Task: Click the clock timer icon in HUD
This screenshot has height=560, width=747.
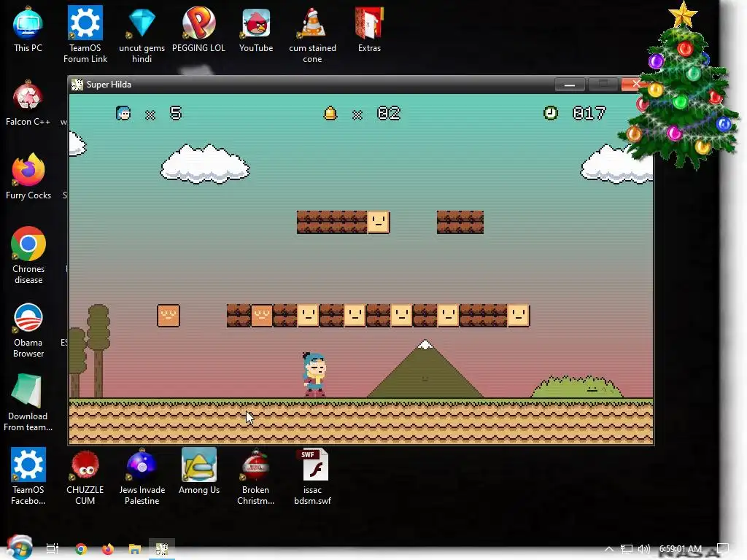Action: click(551, 113)
